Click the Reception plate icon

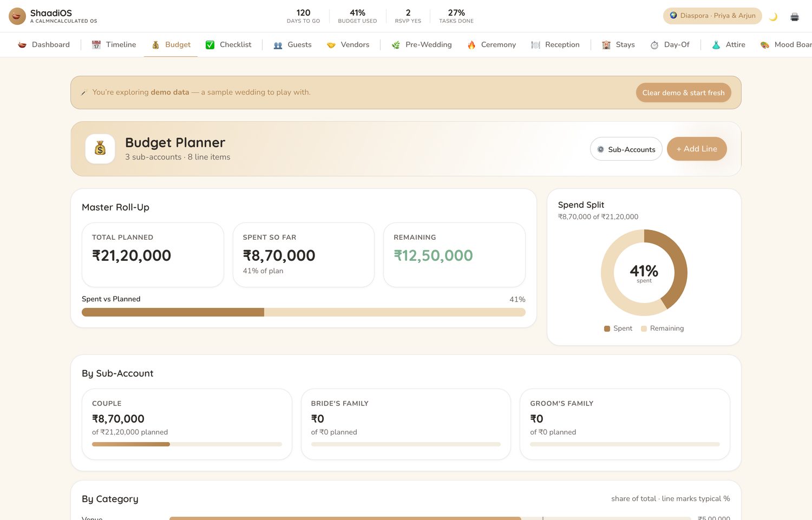click(535, 45)
